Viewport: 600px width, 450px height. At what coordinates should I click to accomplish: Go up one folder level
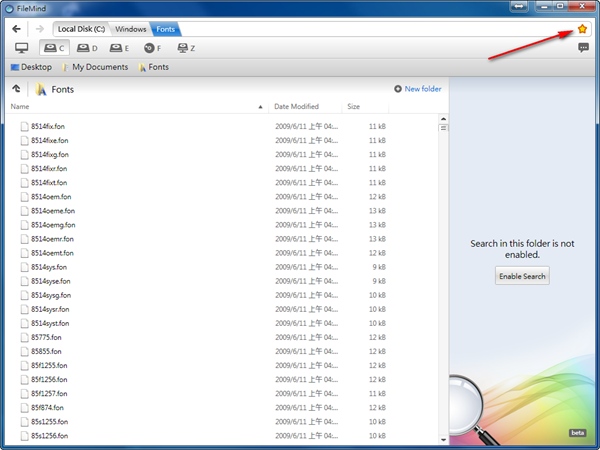pyautogui.click(x=17, y=89)
